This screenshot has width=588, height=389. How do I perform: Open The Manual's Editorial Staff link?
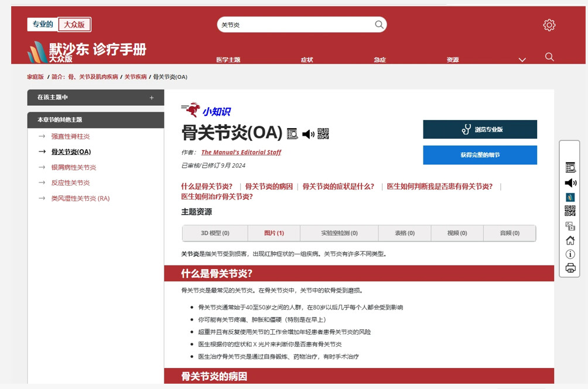pos(241,152)
